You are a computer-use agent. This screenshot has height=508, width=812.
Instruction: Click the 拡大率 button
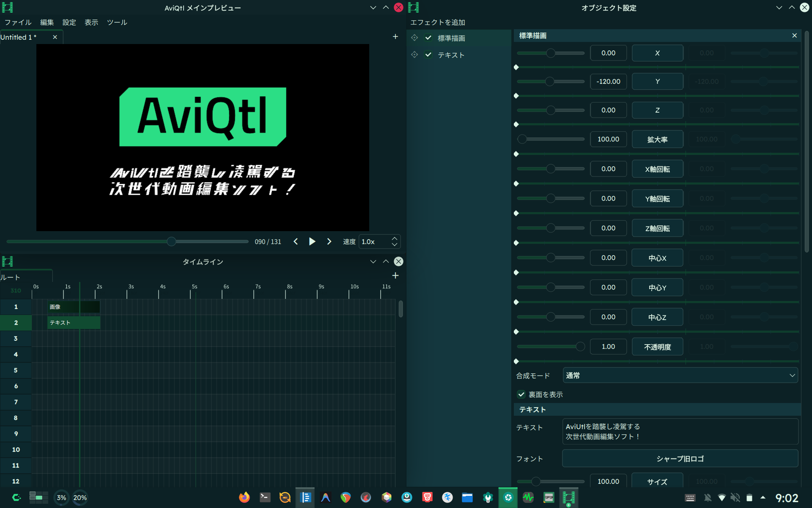point(657,139)
